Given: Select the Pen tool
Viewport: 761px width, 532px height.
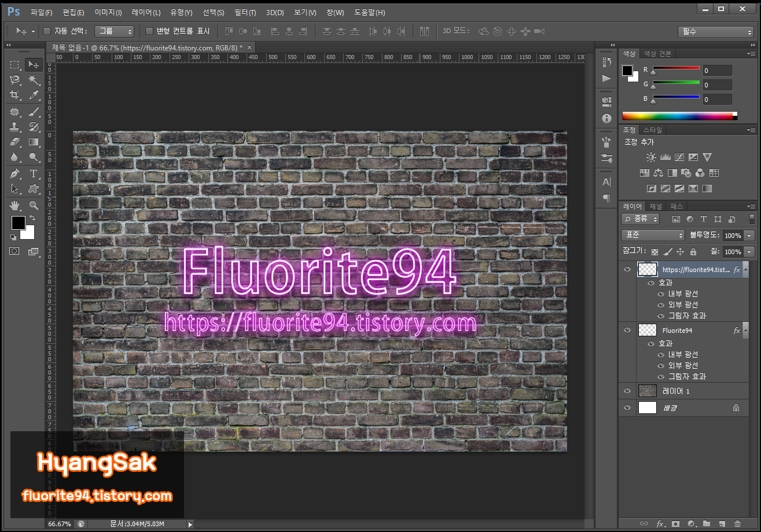Looking at the screenshot, I should coord(15,174).
